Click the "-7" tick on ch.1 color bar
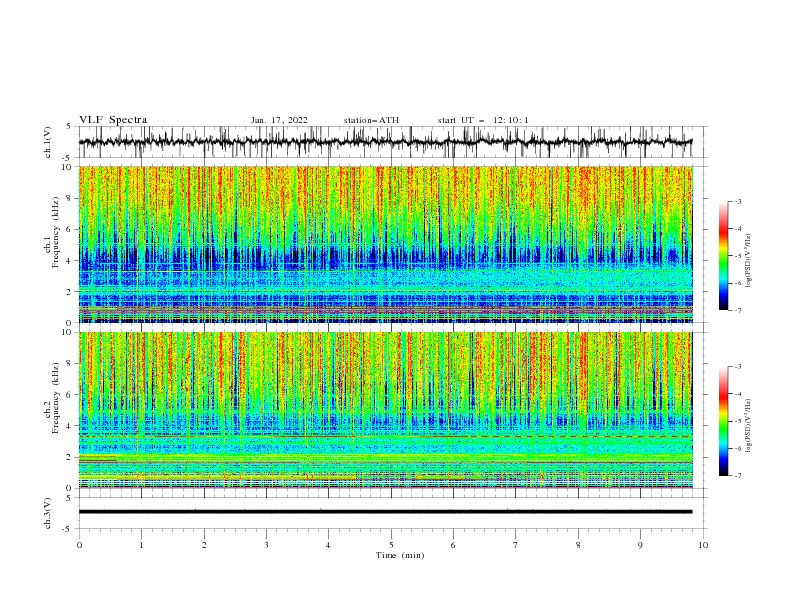792x612 pixels. (x=738, y=310)
